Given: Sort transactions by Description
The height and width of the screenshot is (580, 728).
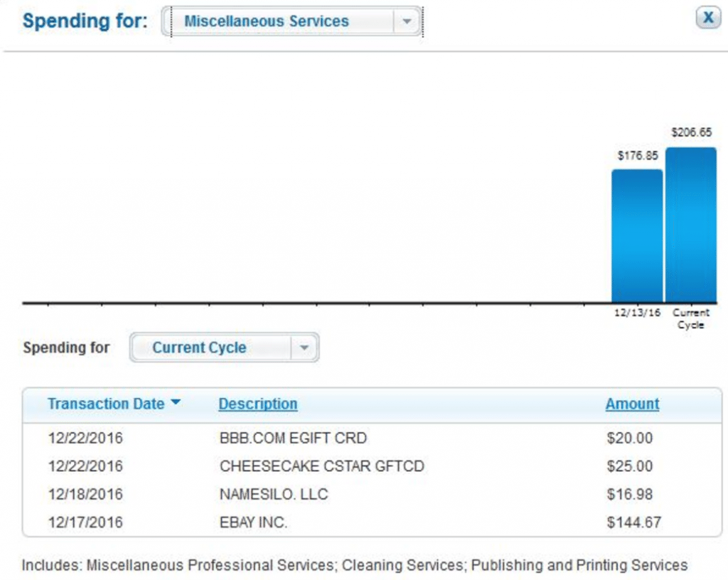Looking at the screenshot, I should click(257, 404).
